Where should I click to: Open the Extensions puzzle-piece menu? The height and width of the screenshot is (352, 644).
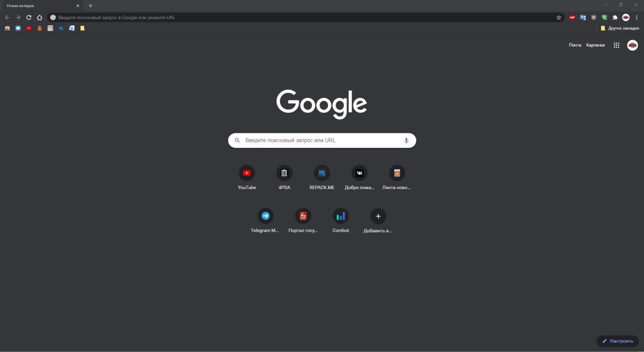click(x=615, y=17)
